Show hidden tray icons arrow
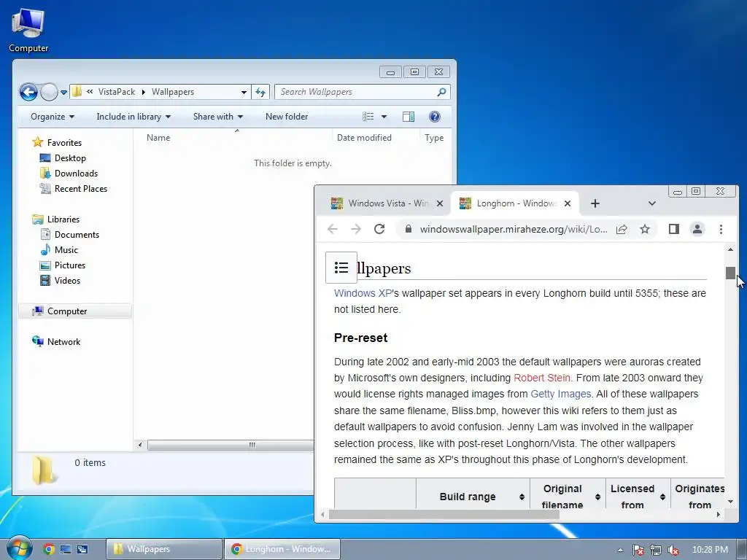Viewport: 747px width, 560px height. point(620,550)
